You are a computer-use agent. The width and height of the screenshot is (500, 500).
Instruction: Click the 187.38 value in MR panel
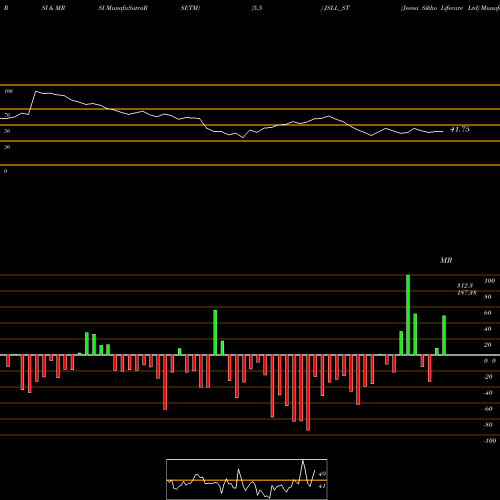pyautogui.click(x=466, y=293)
